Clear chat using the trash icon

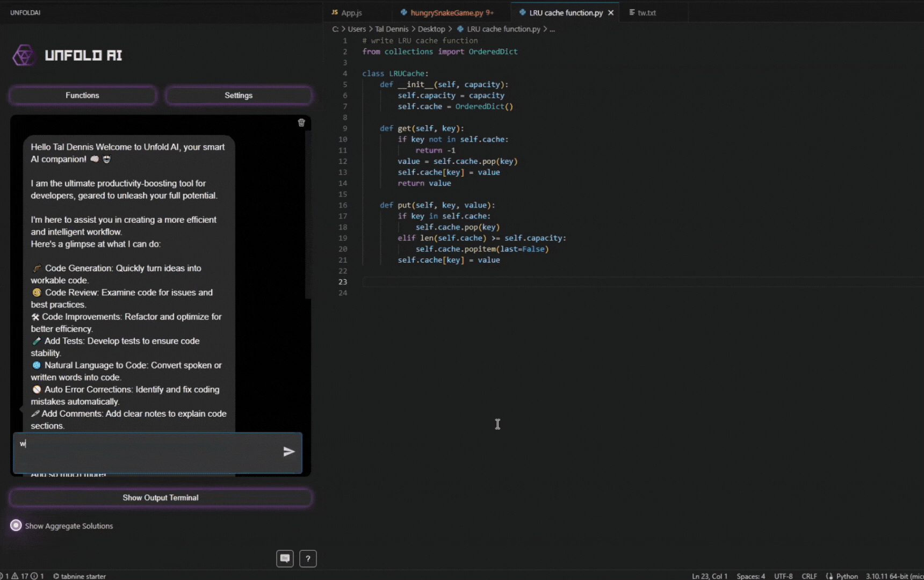click(x=301, y=122)
